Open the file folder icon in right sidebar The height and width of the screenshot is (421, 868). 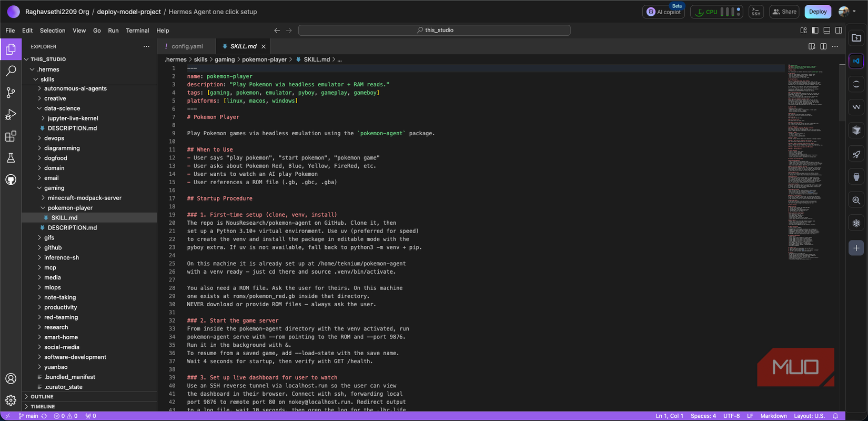[x=856, y=38]
